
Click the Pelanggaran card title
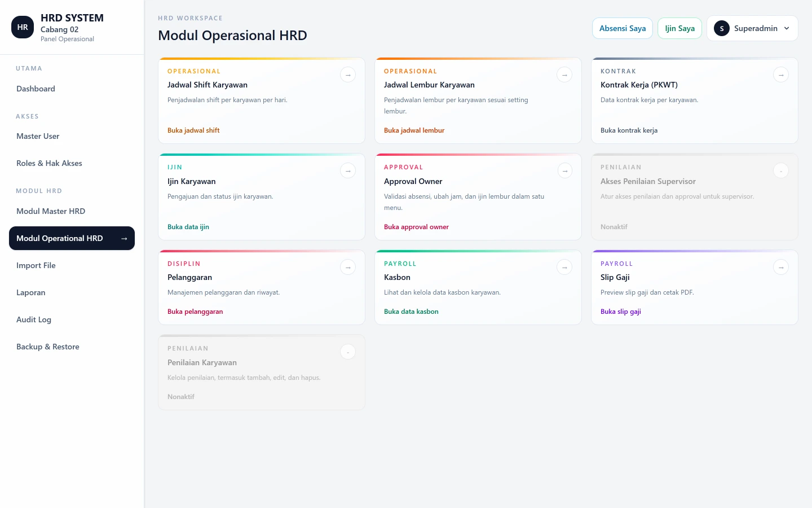190,277
